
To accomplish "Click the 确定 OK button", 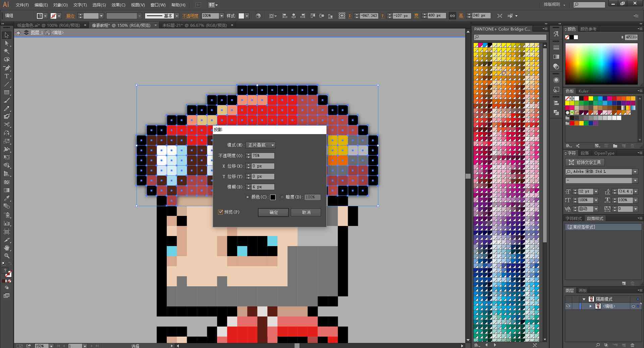I will coord(273,212).
